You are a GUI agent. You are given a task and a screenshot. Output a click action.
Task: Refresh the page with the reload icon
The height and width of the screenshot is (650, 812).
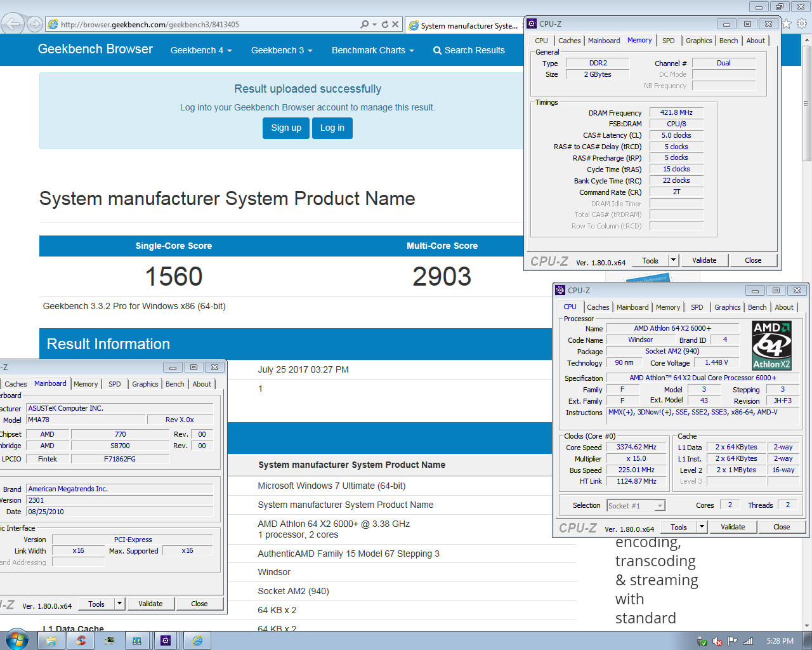click(384, 24)
